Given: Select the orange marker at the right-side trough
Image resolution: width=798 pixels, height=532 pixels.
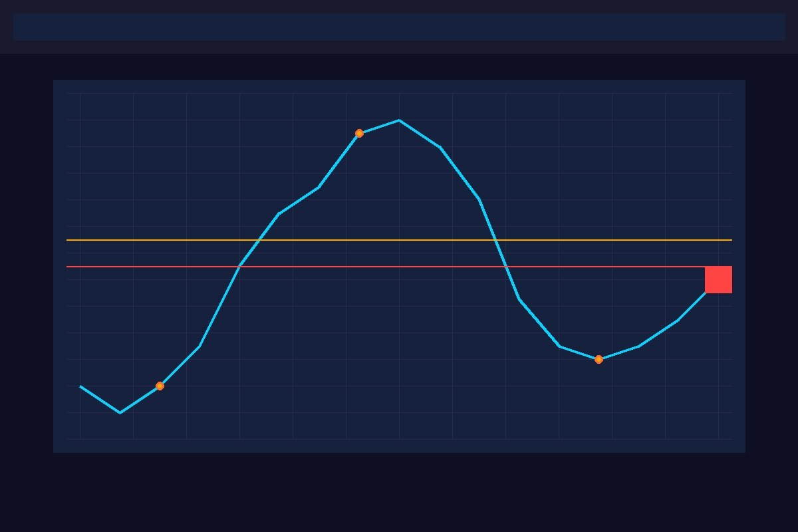Looking at the screenshot, I should pos(598,359).
